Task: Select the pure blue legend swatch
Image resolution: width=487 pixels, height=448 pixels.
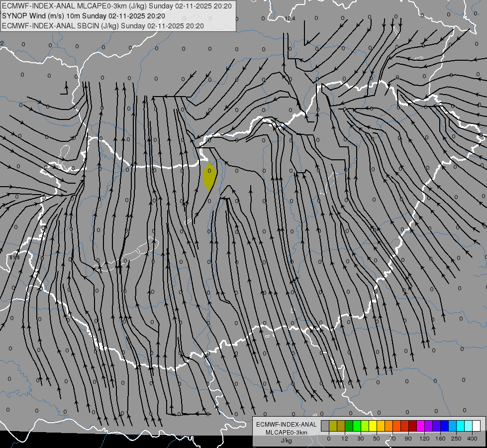Action: pos(444,426)
